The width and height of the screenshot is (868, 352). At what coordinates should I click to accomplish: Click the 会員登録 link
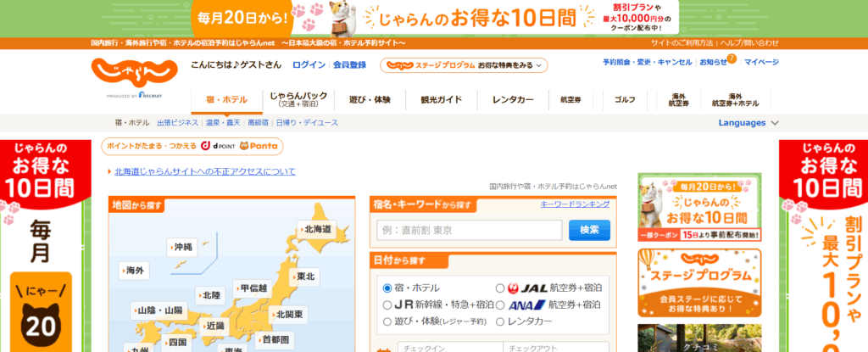(x=349, y=64)
